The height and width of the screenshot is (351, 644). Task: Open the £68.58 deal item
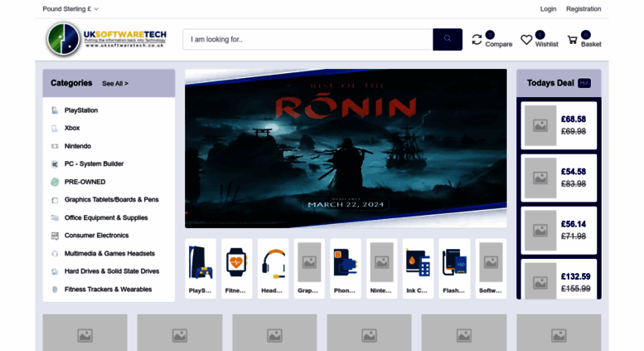tap(559, 125)
